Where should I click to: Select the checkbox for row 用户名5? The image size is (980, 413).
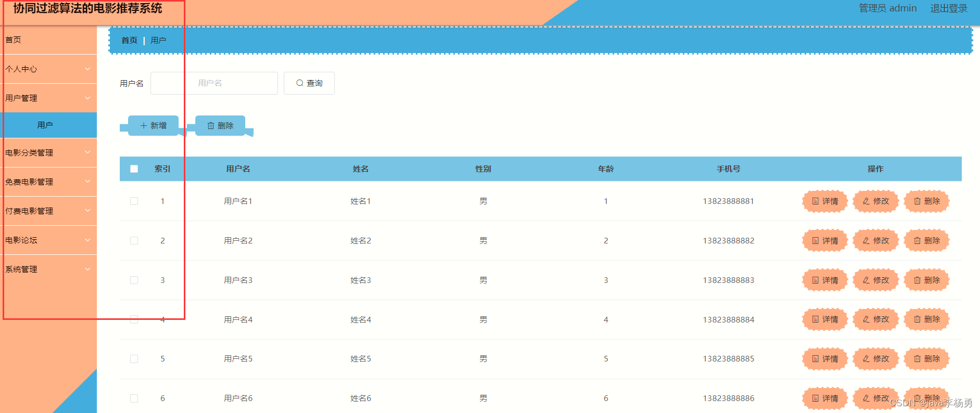(x=134, y=359)
